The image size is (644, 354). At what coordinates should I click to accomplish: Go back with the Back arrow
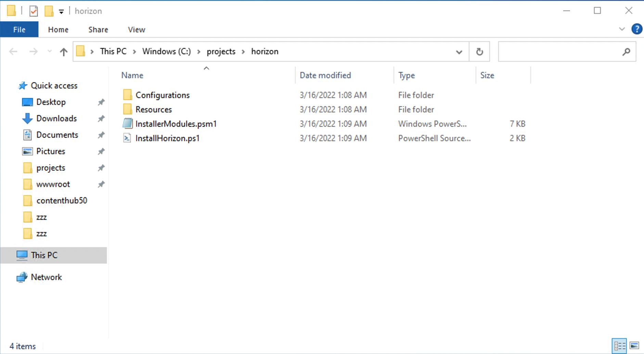[x=13, y=52]
